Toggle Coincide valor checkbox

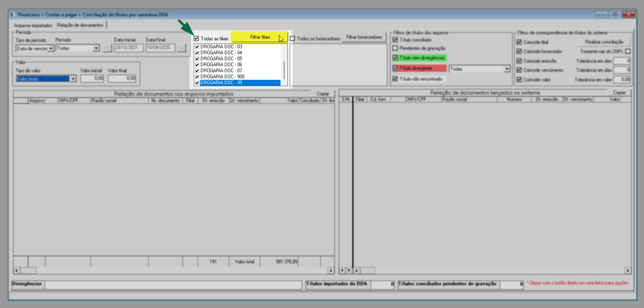tap(519, 80)
